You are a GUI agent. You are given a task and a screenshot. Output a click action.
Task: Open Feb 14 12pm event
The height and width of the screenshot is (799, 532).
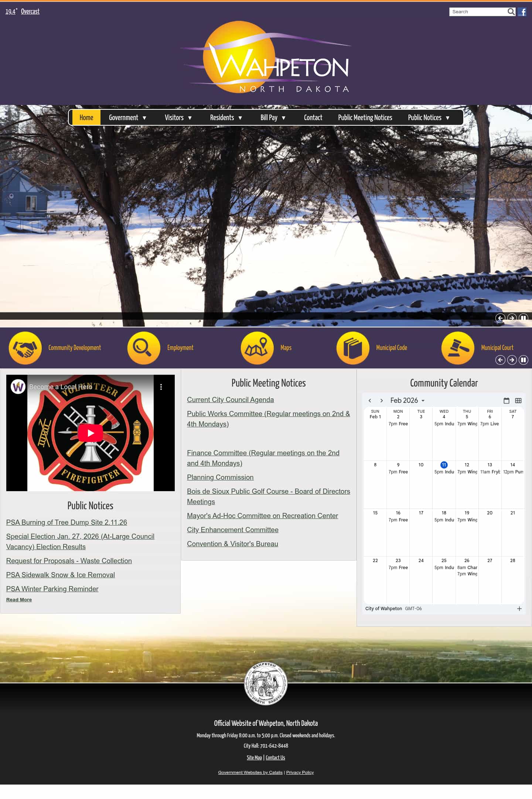pos(513,472)
